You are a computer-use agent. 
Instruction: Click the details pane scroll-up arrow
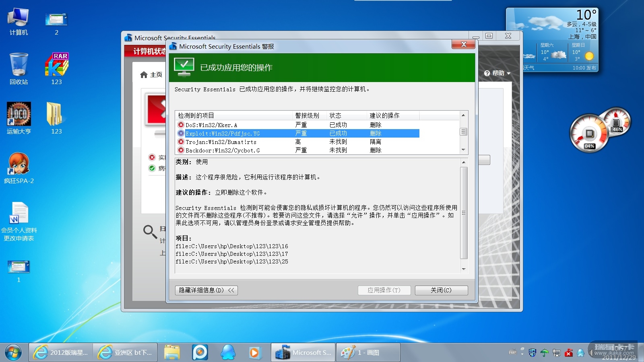pos(464,162)
